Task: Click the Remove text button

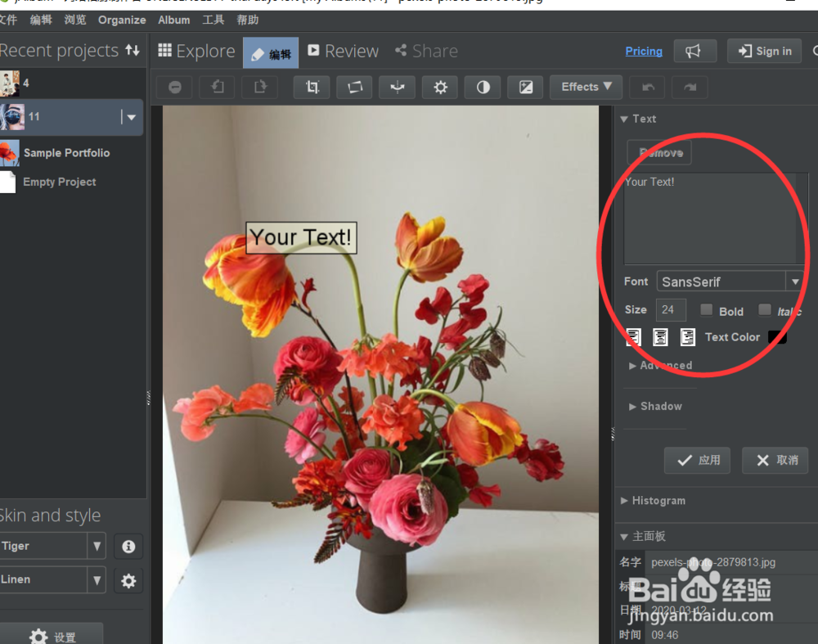Action: [x=659, y=153]
